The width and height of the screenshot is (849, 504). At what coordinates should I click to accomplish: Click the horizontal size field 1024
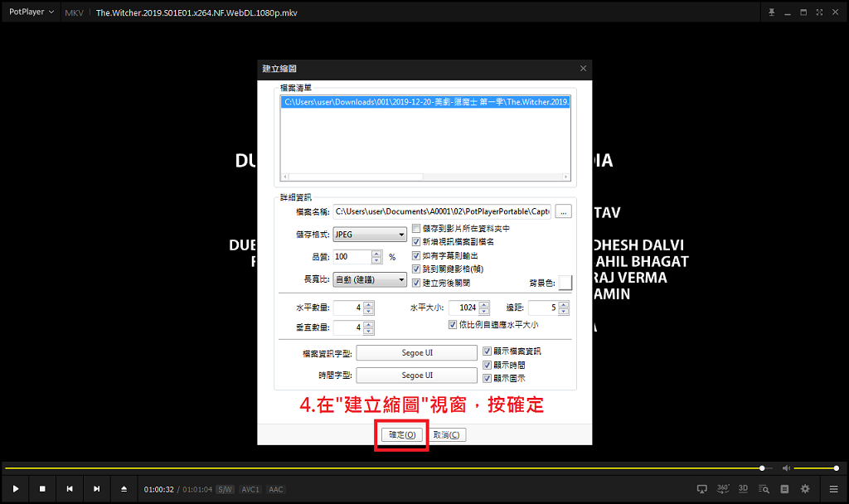tap(464, 308)
